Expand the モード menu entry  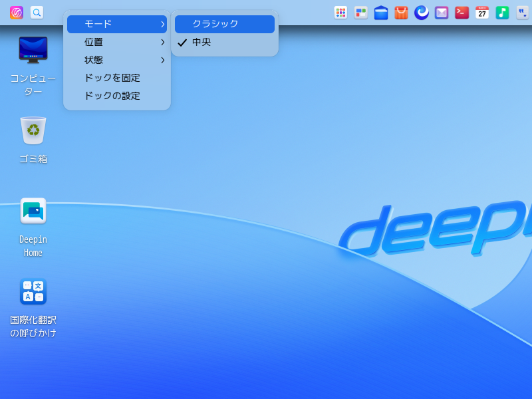click(x=117, y=24)
